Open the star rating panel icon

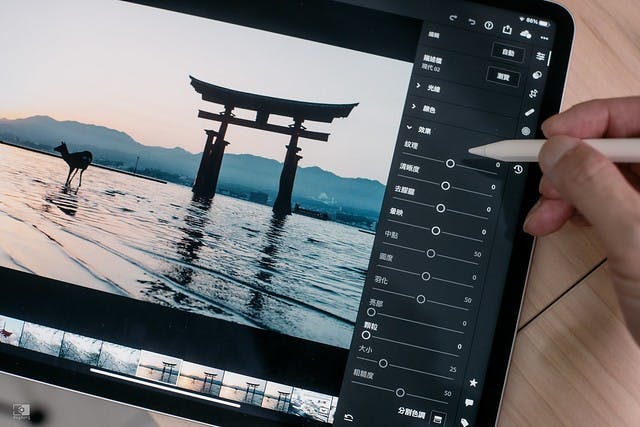point(473,382)
